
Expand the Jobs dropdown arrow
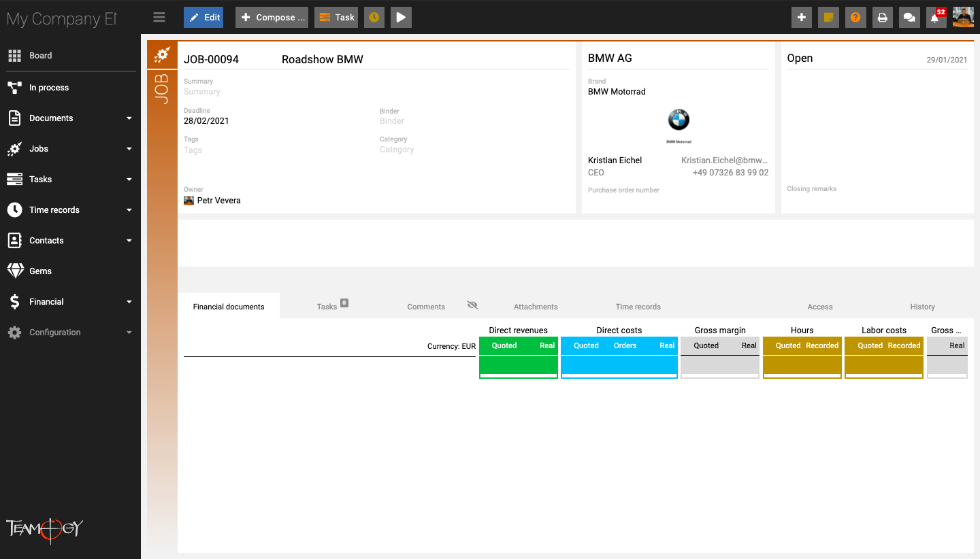point(129,149)
